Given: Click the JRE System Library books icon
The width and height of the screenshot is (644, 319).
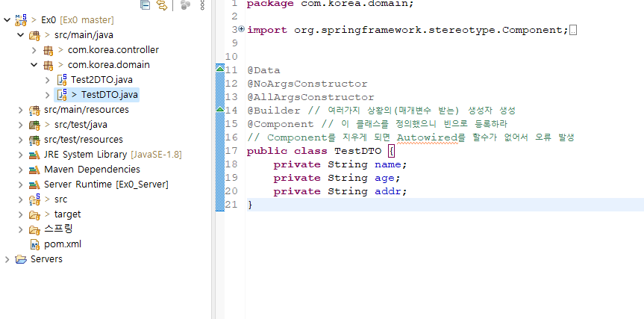Looking at the screenshot, I should 34,155.
